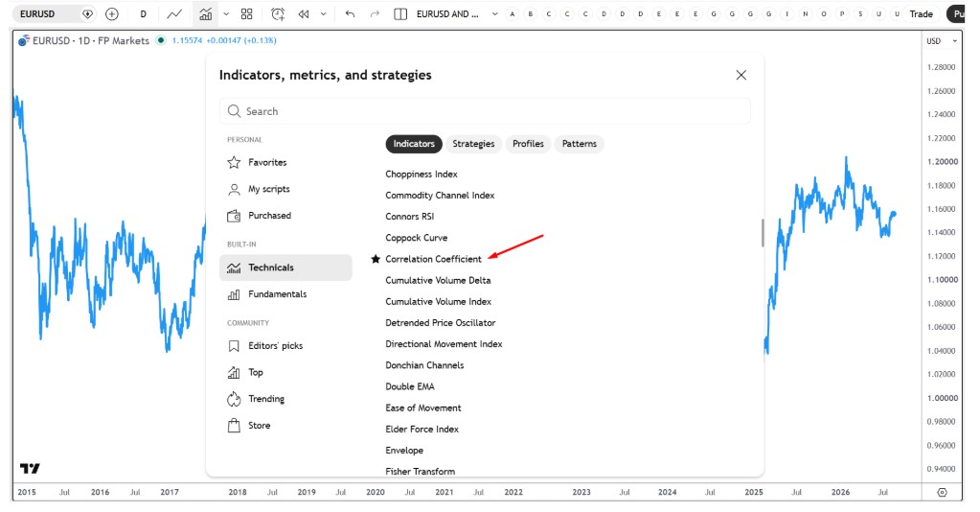The width and height of the screenshot is (980, 512).
Task: Add the Correlation Coefficient indicator
Action: [433, 259]
